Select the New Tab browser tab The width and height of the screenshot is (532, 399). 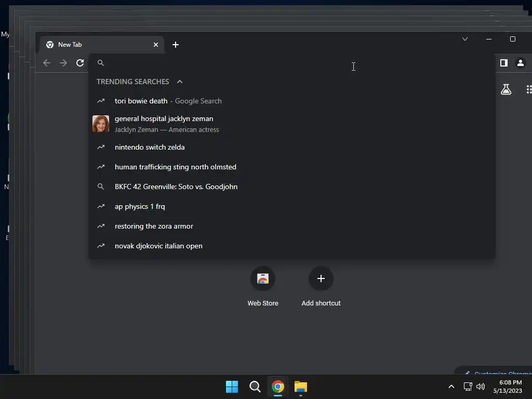[x=102, y=45]
